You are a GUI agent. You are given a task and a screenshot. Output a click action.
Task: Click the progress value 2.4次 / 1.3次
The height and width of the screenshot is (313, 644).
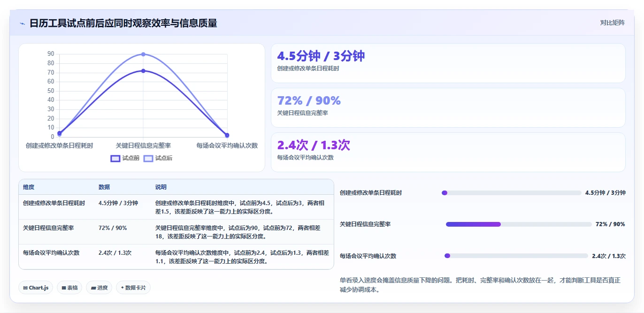pyautogui.click(x=609, y=256)
